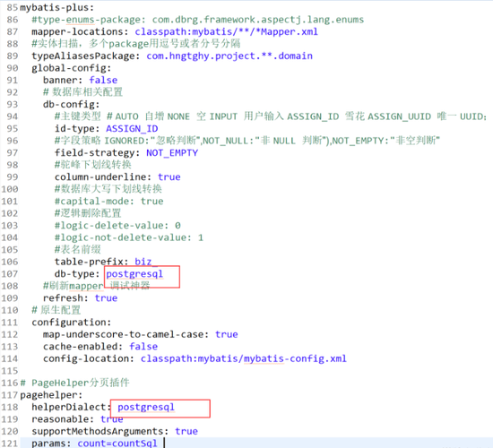Click postgresql value of db-type
Image resolution: width=493 pixels, height=448 pixels.
134,274
